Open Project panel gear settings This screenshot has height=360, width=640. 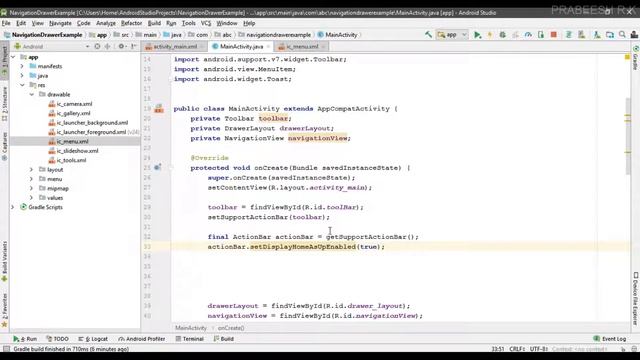pyautogui.click(x=122, y=47)
